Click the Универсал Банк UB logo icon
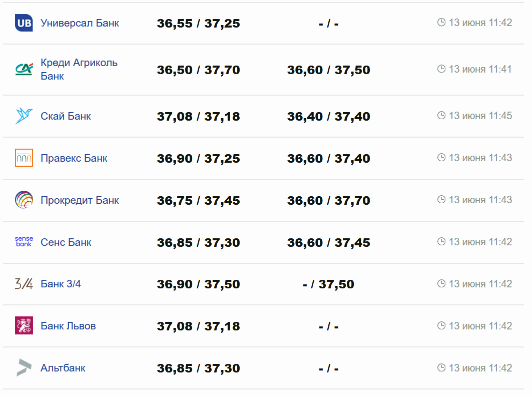 tap(24, 23)
